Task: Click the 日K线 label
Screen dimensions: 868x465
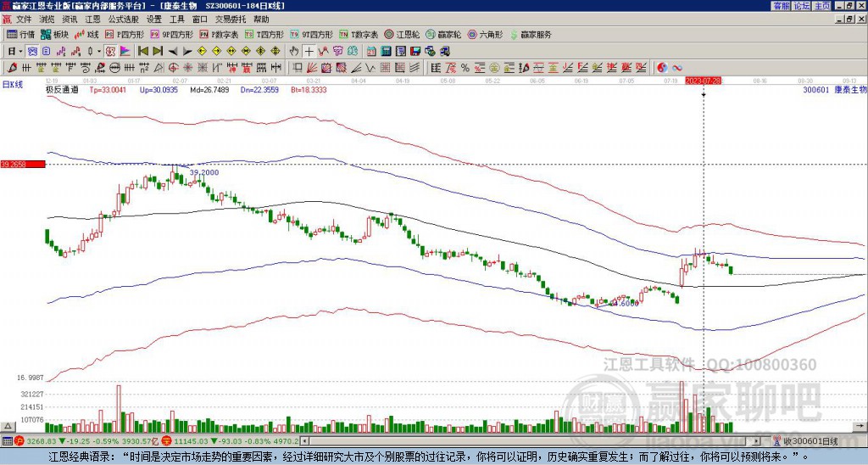Action: [x=13, y=85]
